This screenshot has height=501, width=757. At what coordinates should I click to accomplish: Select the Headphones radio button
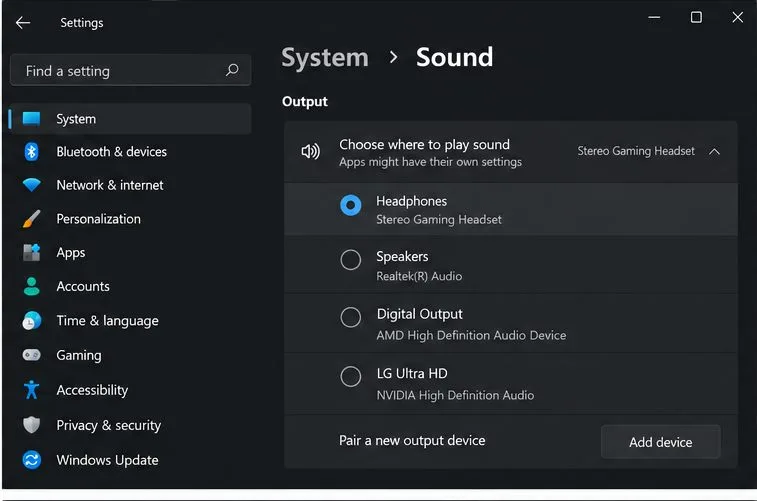[x=350, y=205]
